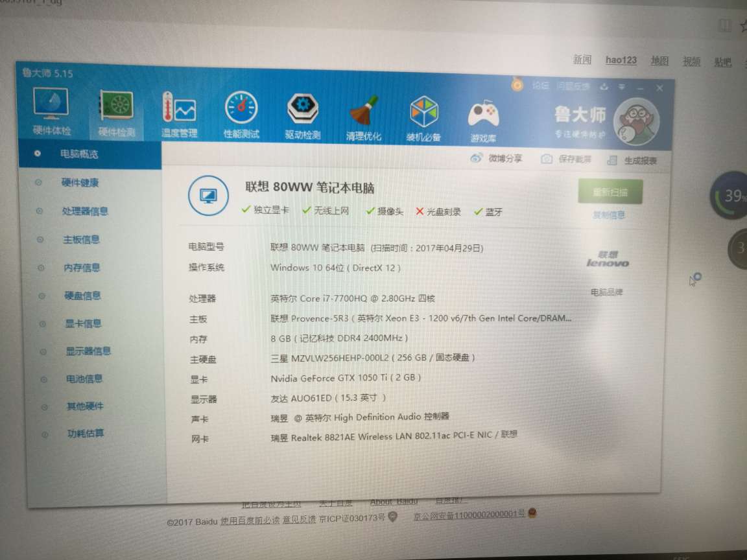
Task: Open 意见反馈 link in the Baidu footer
Action: click(299, 520)
